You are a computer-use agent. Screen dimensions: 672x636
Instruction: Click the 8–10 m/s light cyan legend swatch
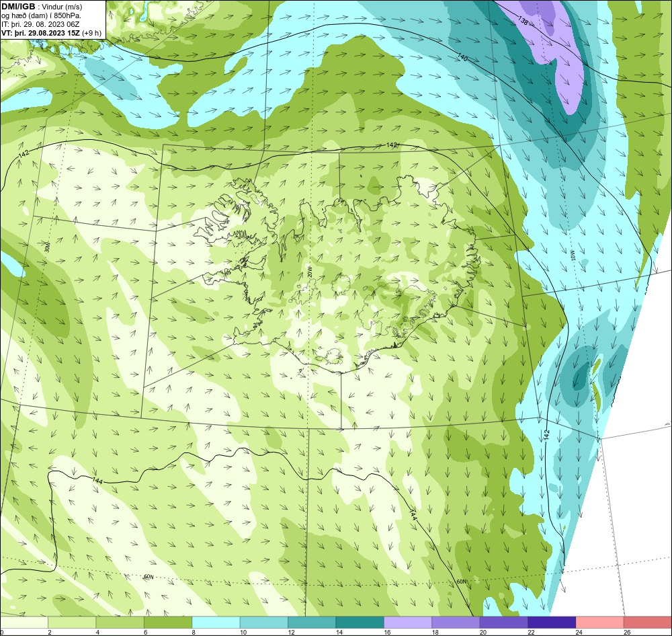click(x=216, y=622)
